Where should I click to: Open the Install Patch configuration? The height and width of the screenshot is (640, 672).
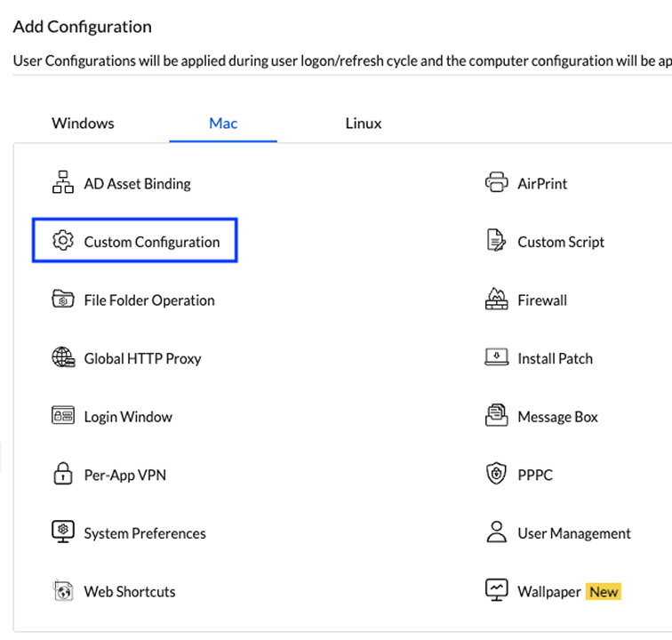(555, 358)
